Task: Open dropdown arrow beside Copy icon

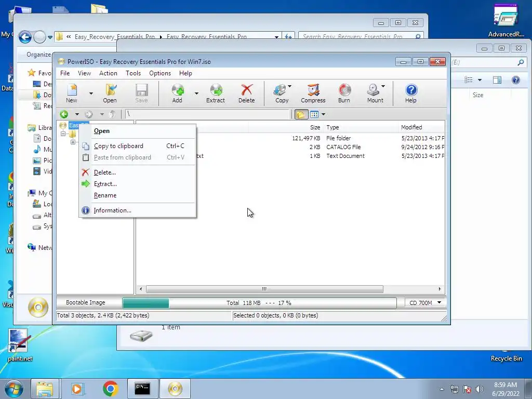Action: point(290,86)
